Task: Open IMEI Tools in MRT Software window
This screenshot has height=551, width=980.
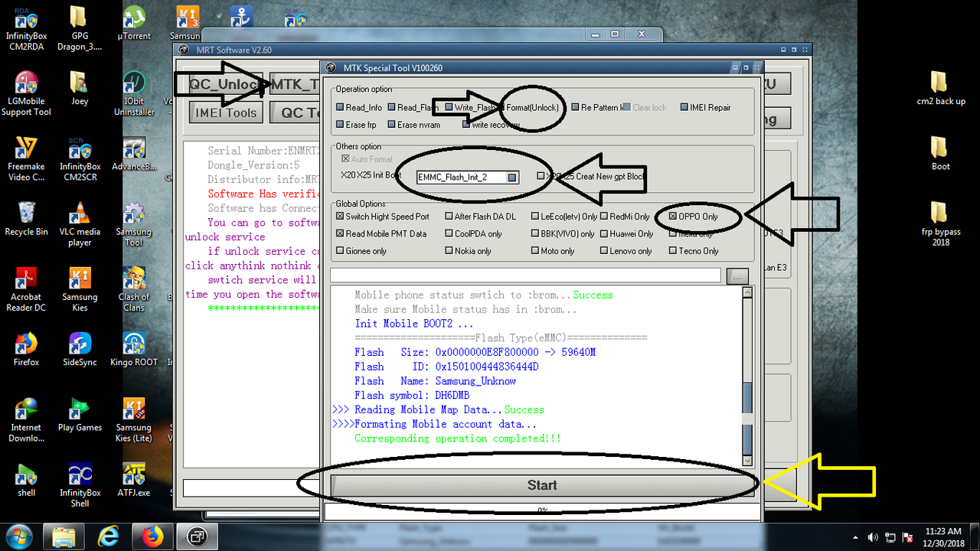Action: (x=225, y=112)
